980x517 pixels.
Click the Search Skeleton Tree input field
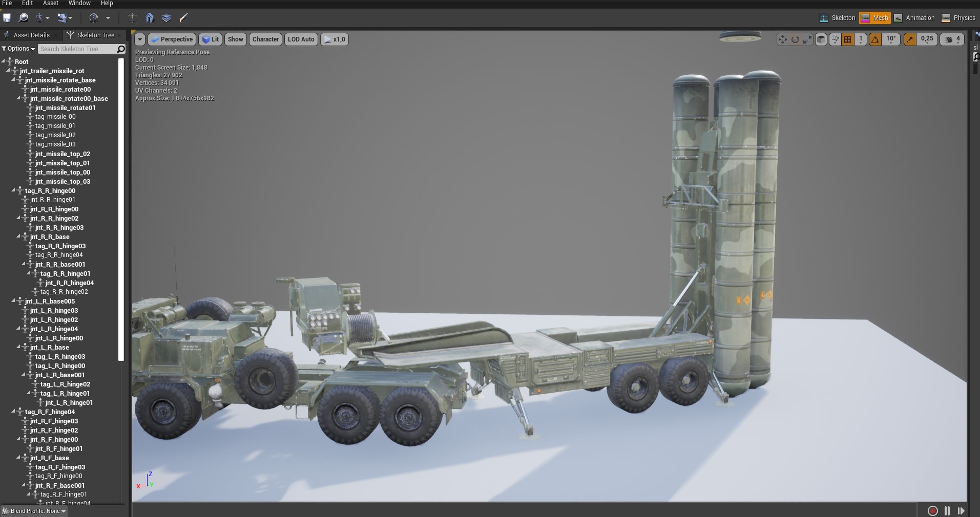(x=77, y=49)
